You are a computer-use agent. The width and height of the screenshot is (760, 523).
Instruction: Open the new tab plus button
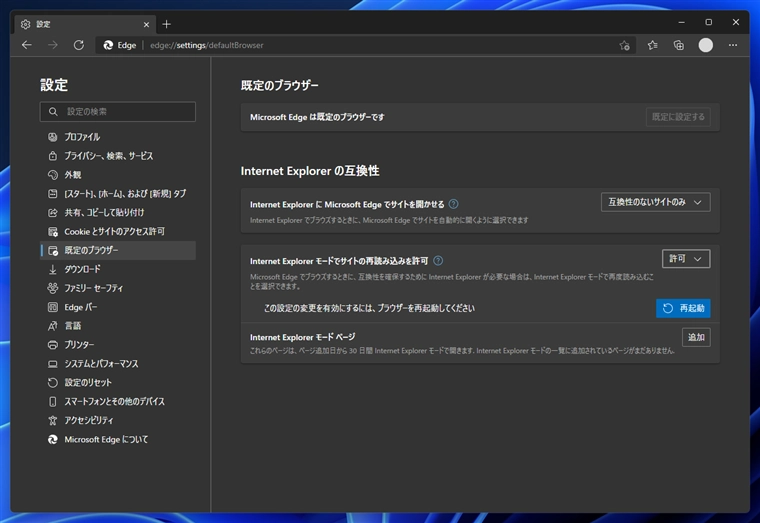166,23
